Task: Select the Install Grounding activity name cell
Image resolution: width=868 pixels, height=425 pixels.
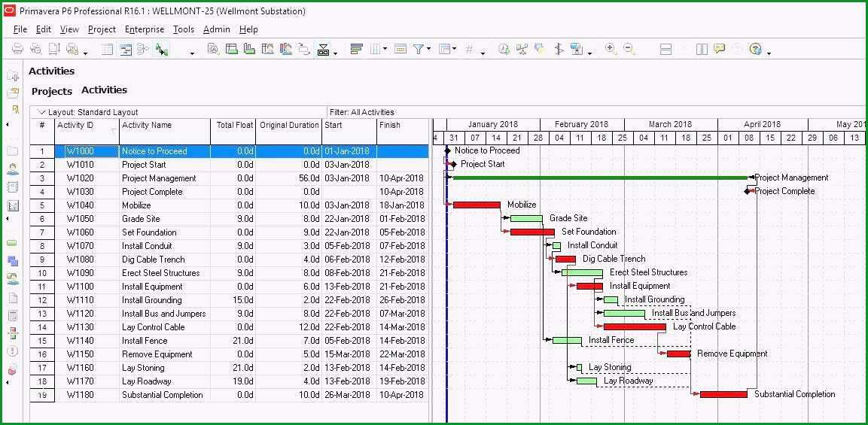Action: coord(165,300)
